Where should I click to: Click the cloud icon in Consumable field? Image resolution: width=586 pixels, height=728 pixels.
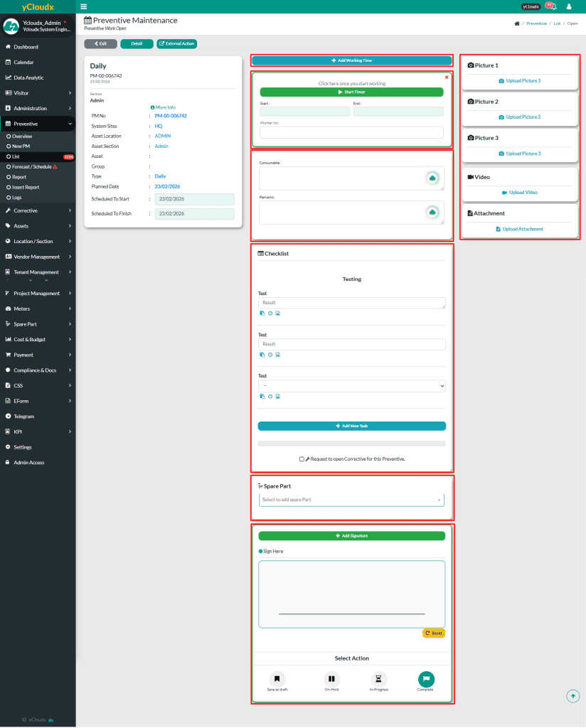tap(432, 178)
